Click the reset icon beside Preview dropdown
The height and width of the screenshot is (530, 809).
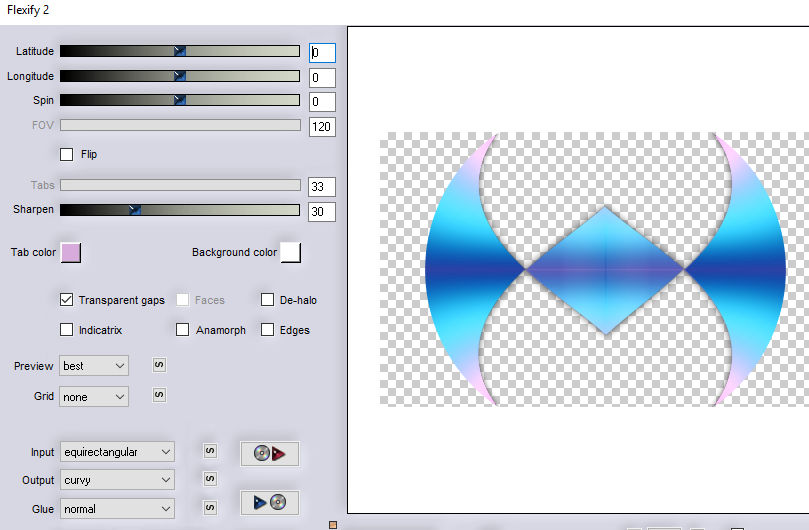click(159, 365)
